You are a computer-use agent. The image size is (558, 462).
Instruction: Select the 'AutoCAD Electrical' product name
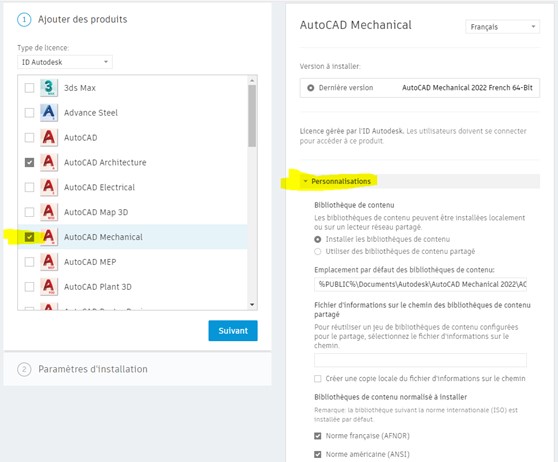point(99,187)
